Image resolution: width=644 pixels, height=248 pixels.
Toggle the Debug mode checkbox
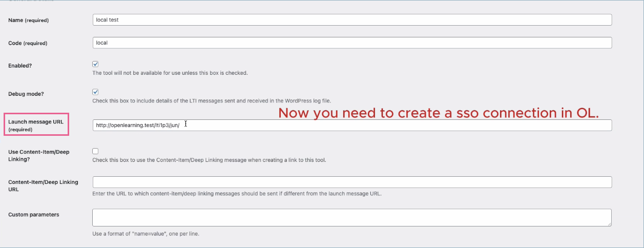point(95,92)
